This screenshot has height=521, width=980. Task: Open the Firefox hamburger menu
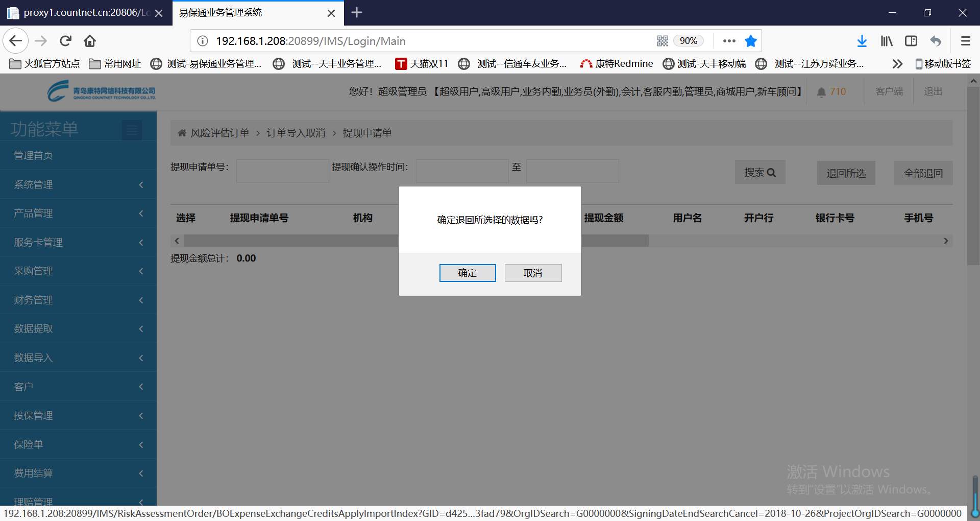966,41
